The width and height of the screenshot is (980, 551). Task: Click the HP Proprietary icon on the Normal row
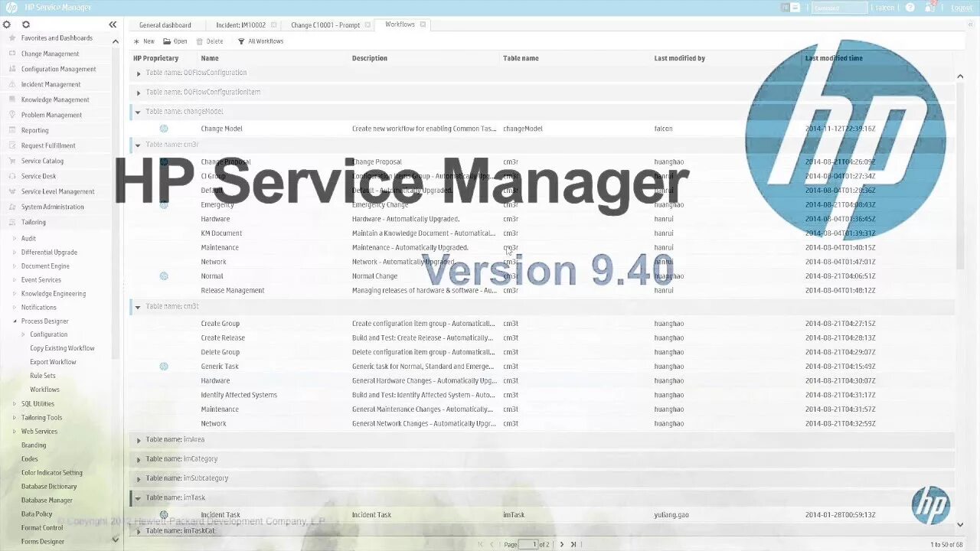point(164,276)
